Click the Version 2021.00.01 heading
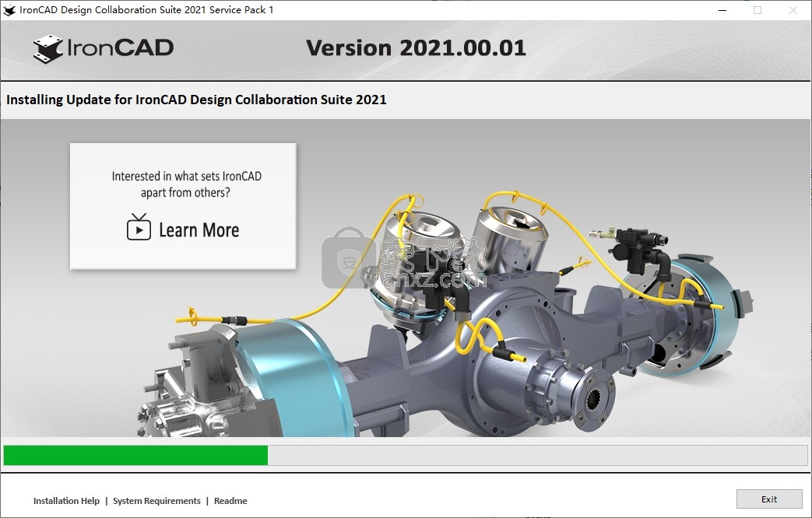This screenshot has width=812, height=518. pos(416,48)
